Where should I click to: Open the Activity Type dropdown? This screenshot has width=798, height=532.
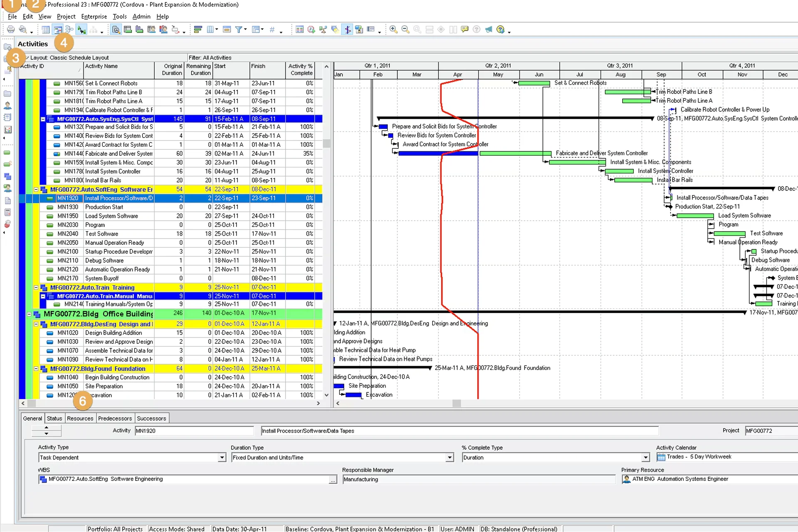pos(222,458)
